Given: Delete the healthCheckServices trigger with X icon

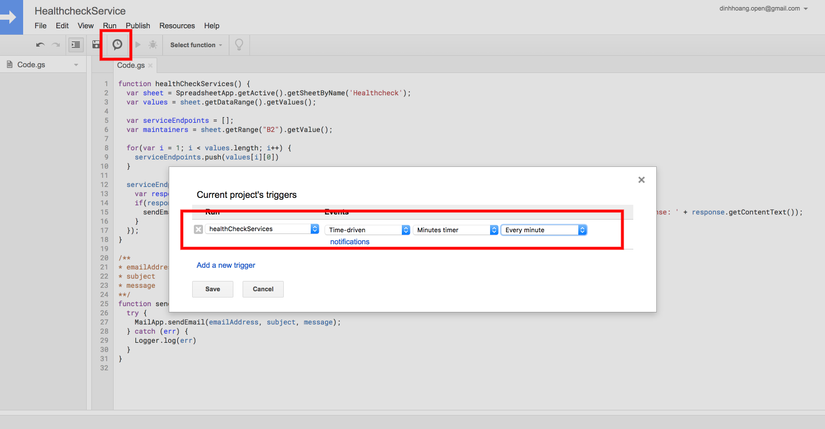Looking at the screenshot, I should click(198, 230).
